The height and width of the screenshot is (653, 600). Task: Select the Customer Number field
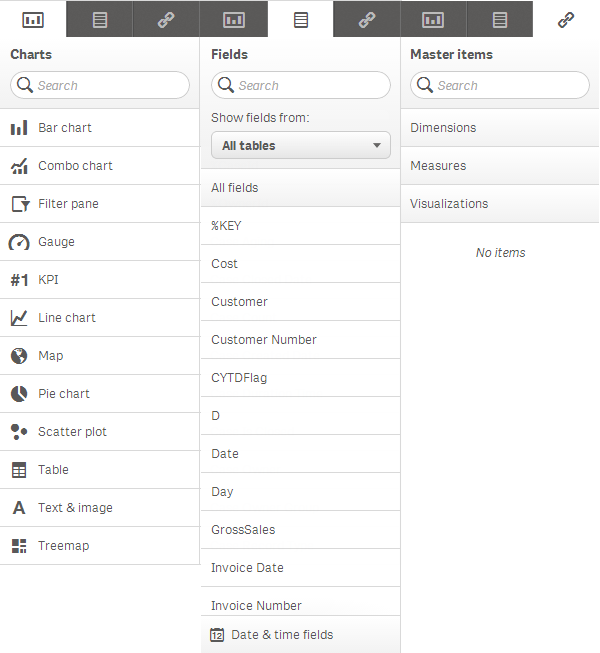pos(264,340)
